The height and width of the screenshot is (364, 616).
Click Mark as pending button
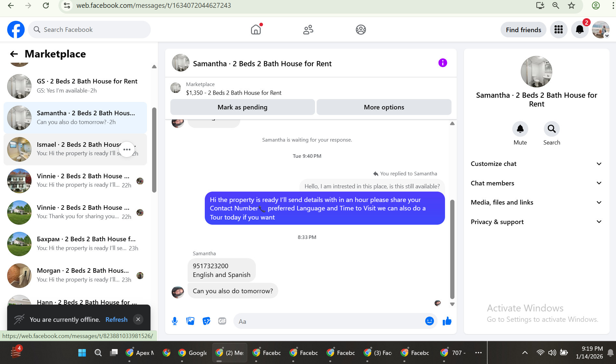[242, 107]
